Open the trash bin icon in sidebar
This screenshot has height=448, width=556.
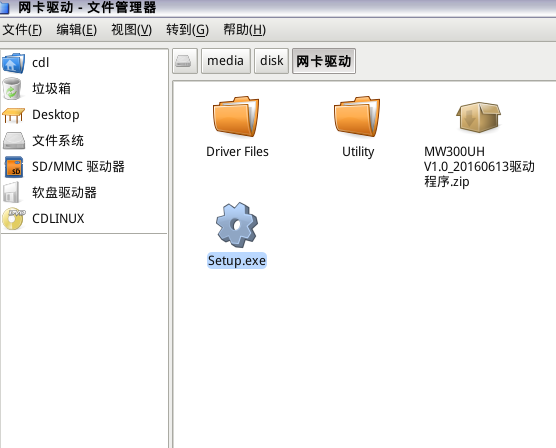click(12, 88)
